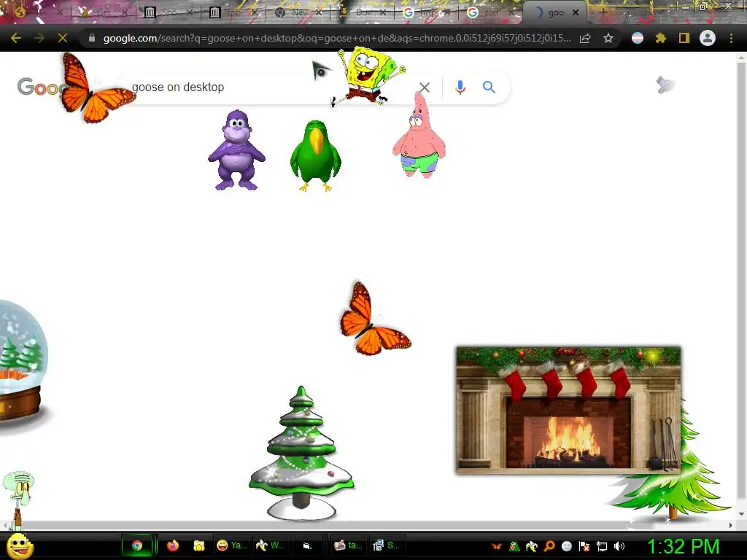Open the Extensions puzzle piece menu

tap(660, 38)
